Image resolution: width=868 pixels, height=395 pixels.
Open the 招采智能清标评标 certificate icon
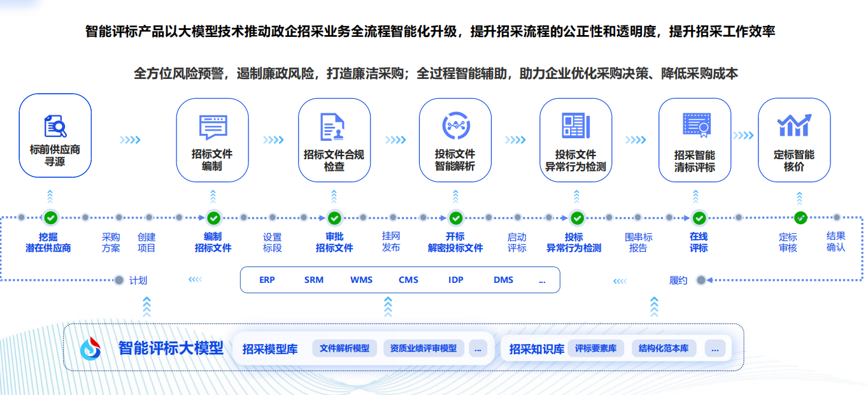pos(695,126)
